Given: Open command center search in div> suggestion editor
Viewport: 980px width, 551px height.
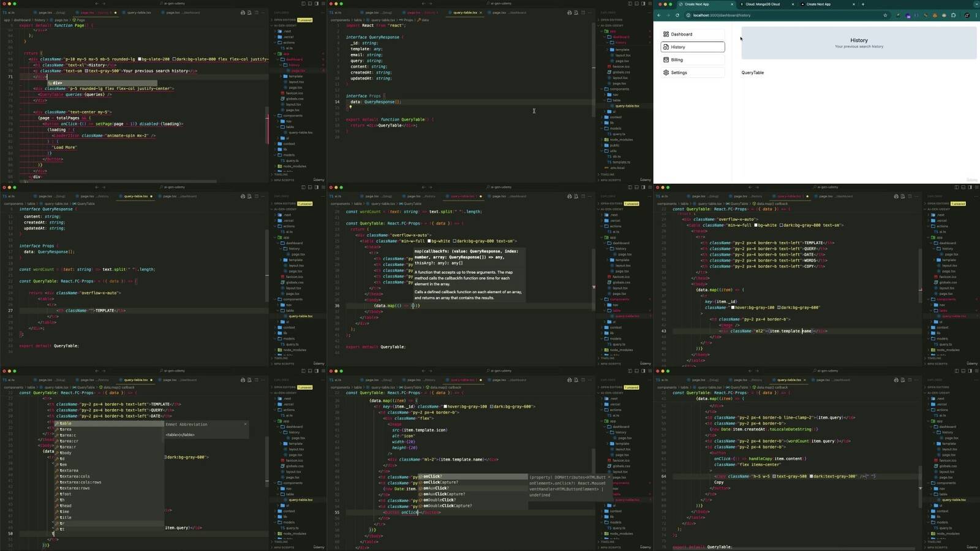Looking at the screenshot, I should pos(174,4).
